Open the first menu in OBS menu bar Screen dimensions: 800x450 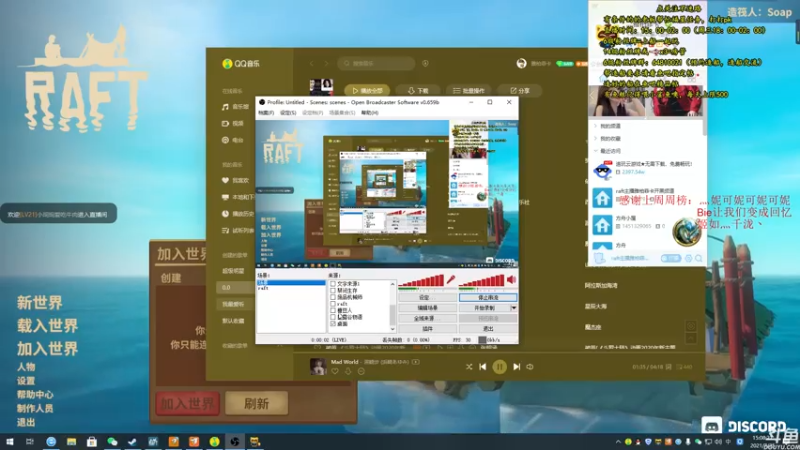coord(265,113)
